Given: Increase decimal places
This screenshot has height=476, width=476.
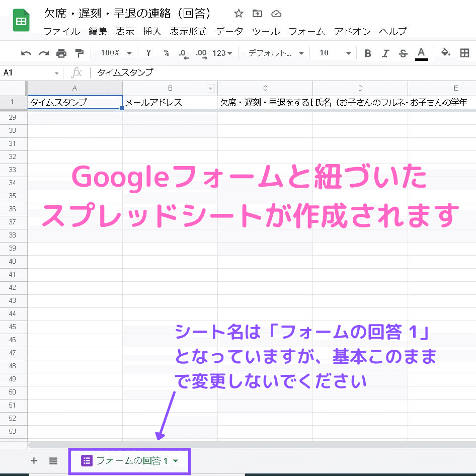Looking at the screenshot, I should [x=201, y=54].
